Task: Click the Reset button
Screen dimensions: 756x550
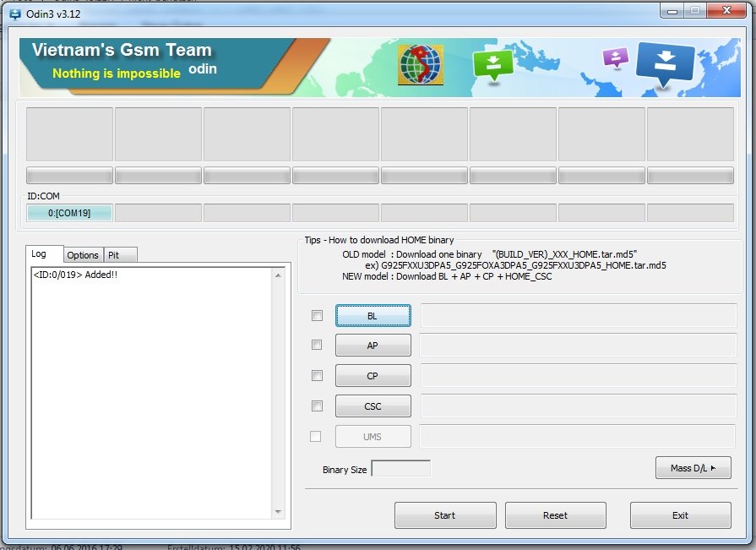Action: coord(556,515)
